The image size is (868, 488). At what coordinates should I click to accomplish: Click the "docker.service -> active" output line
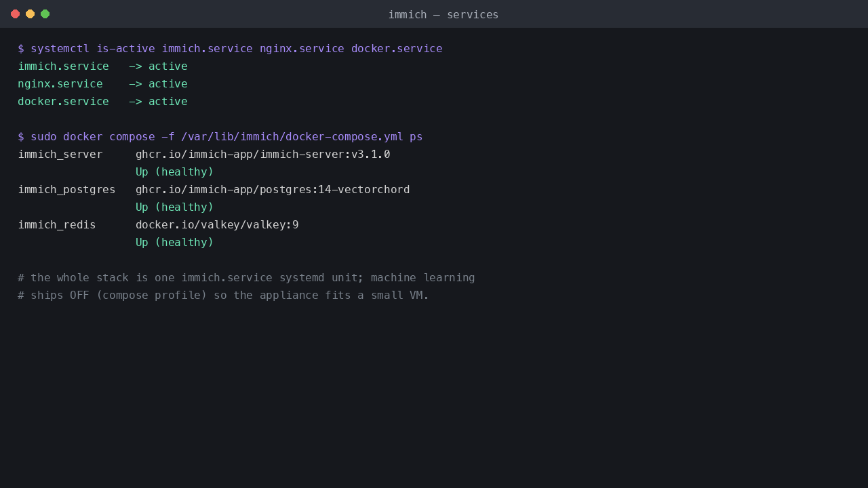coord(102,102)
